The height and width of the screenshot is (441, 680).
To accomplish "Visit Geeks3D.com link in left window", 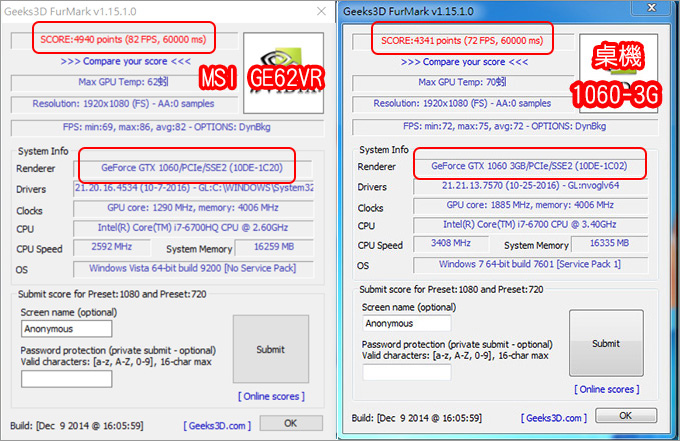I will click(217, 426).
